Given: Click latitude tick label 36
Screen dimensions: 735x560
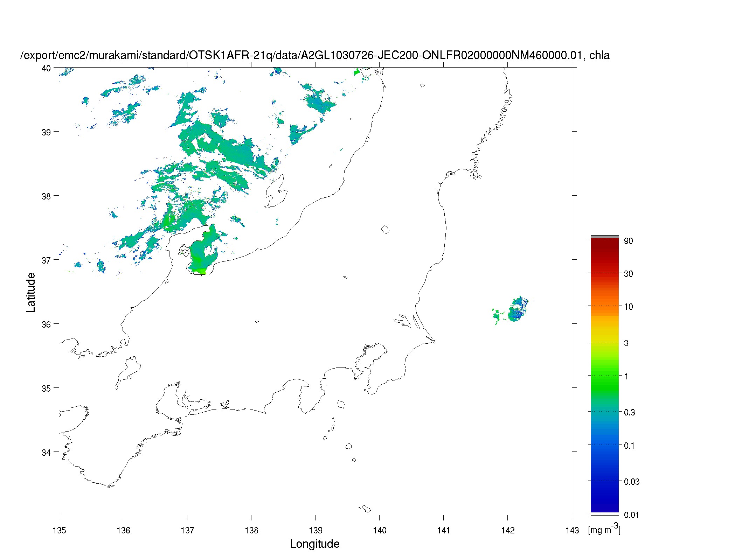Looking at the screenshot, I should 46,324.
